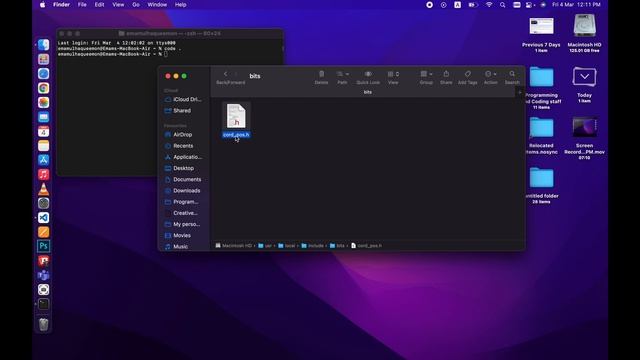This screenshot has width=640, height=360.
Task: Click inside the Terminal window command prompt
Action: click(x=166, y=54)
